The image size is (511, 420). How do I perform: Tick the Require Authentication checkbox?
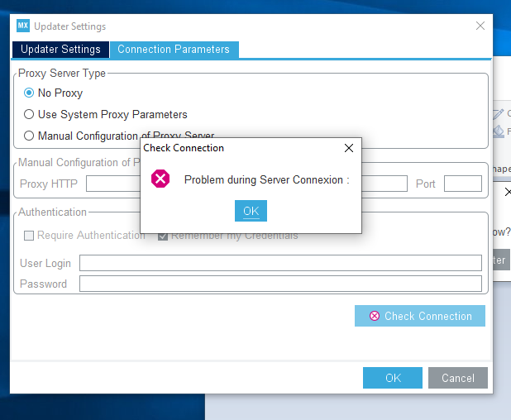29,236
